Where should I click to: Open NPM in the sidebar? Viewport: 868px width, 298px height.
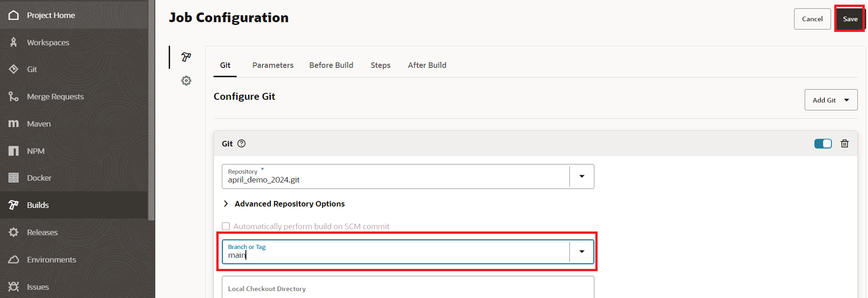36,151
